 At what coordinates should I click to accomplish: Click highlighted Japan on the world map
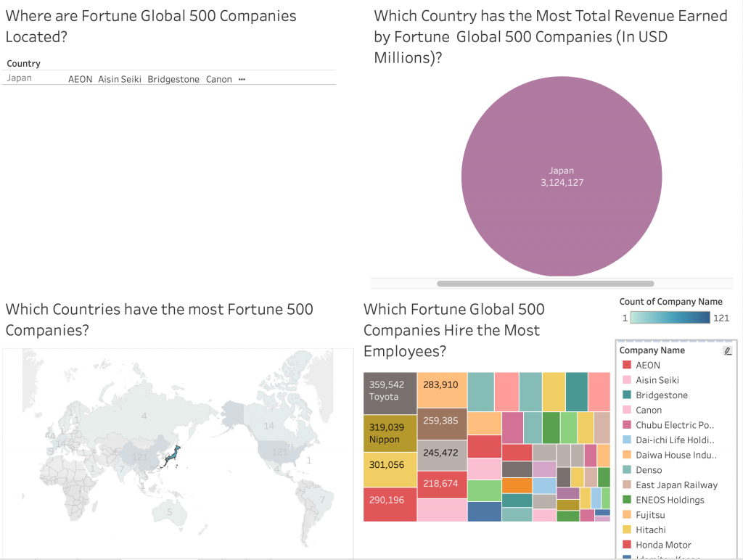171,457
